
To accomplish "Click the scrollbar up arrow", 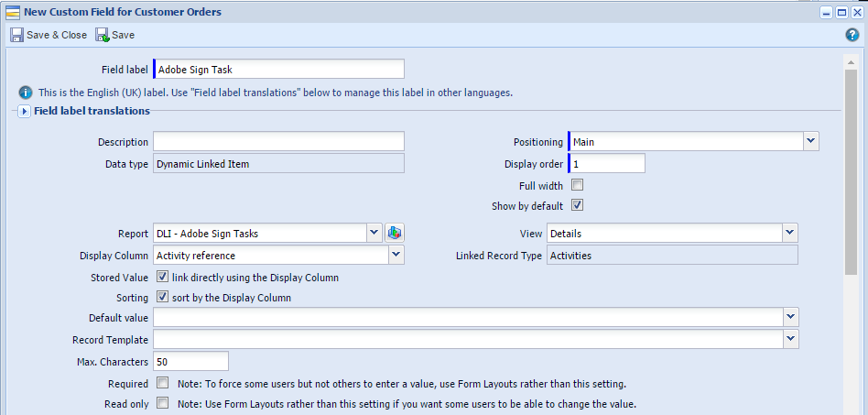I will click(x=851, y=61).
